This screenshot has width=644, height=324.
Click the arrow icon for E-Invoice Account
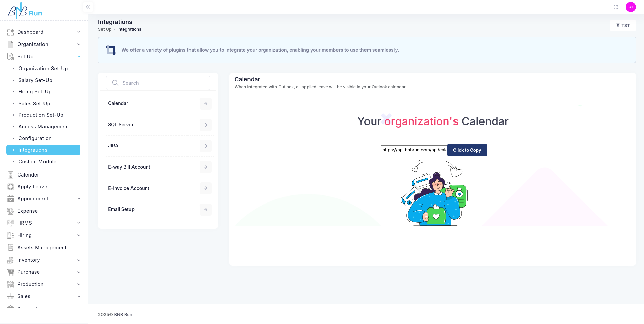pos(205,188)
